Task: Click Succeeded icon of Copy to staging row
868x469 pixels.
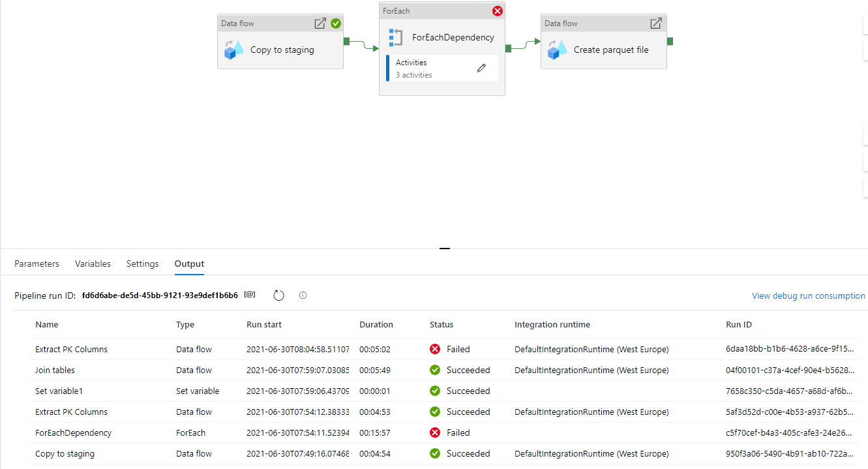Action: pyautogui.click(x=435, y=453)
